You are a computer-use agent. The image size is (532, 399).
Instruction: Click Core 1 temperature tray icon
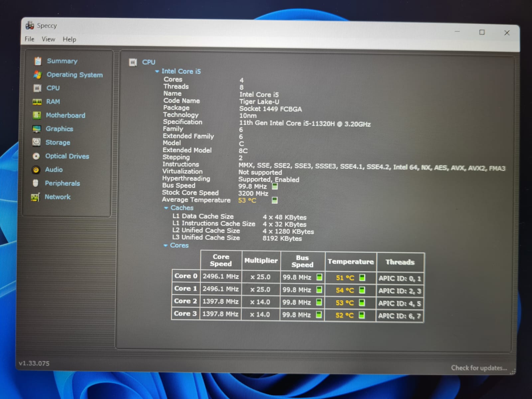(x=362, y=290)
